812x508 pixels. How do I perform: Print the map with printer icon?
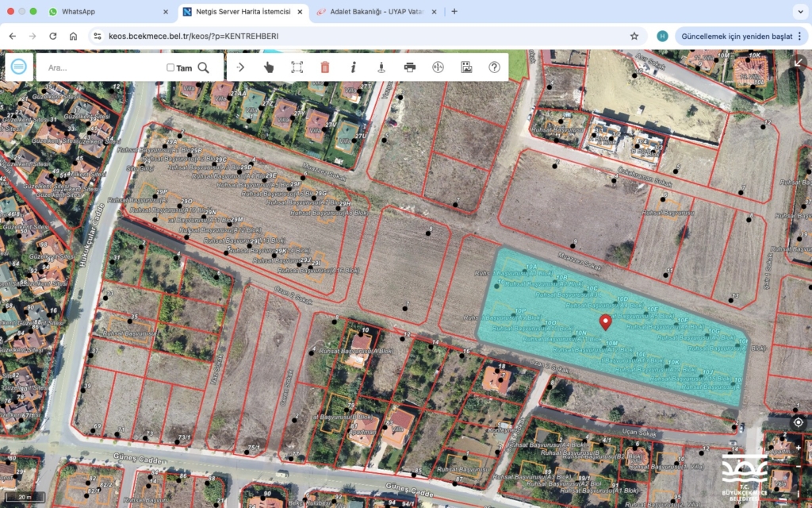(410, 67)
